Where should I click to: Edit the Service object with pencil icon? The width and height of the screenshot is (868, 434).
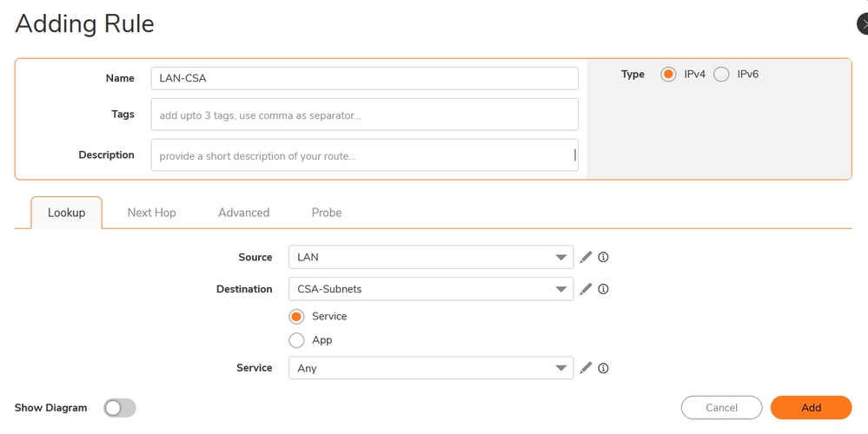[586, 368]
